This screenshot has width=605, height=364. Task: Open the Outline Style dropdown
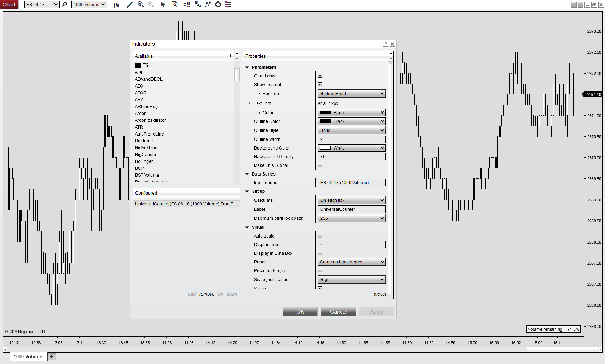(x=352, y=130)
